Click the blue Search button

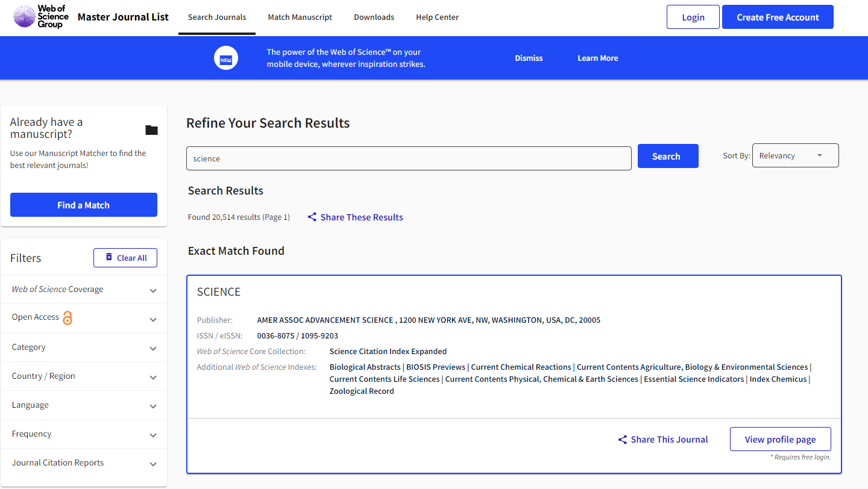[x=668, y=156]
